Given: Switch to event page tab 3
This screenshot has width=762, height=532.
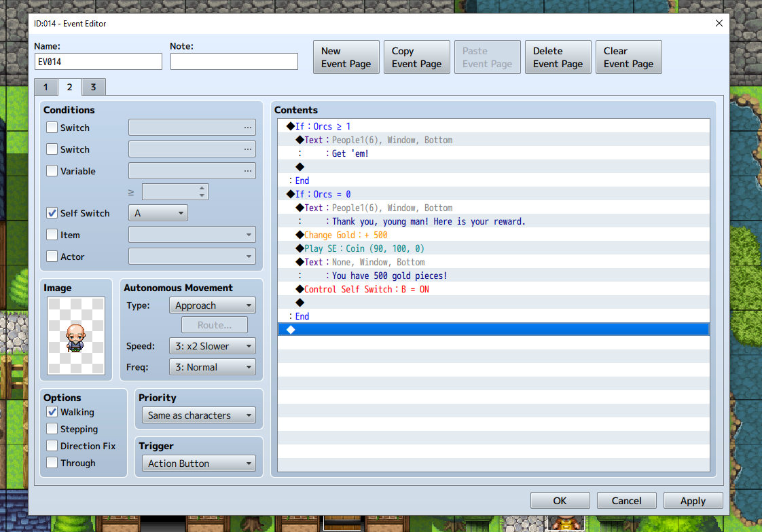Looking at the screenshot, I should (x=93, y=87).
